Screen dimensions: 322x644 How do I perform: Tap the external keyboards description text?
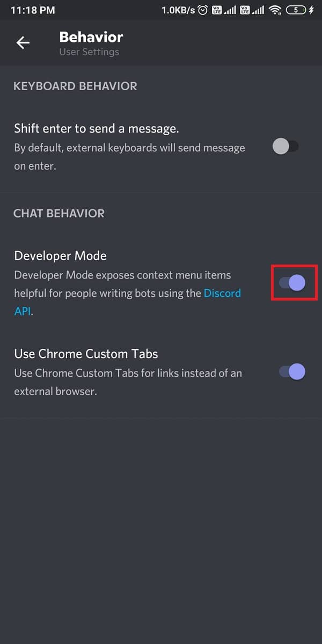point(129,157)
